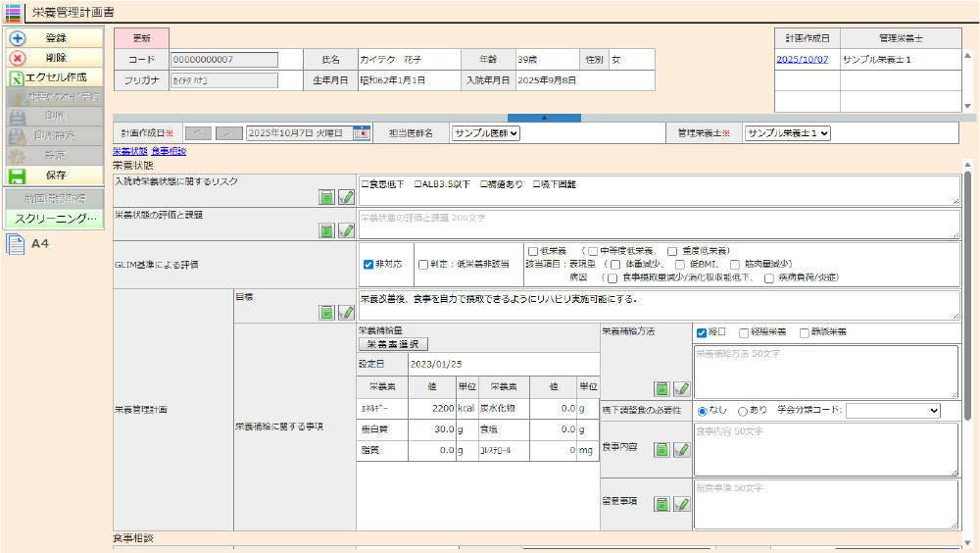Open the calendar picker beside 計画作成日

[x=362, y=133]
